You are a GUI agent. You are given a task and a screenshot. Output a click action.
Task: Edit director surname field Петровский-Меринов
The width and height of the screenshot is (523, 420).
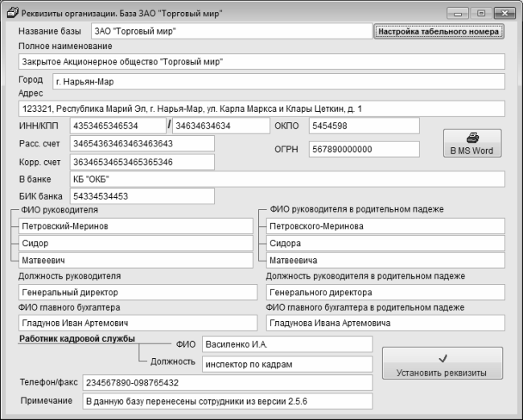pos(136,226)
